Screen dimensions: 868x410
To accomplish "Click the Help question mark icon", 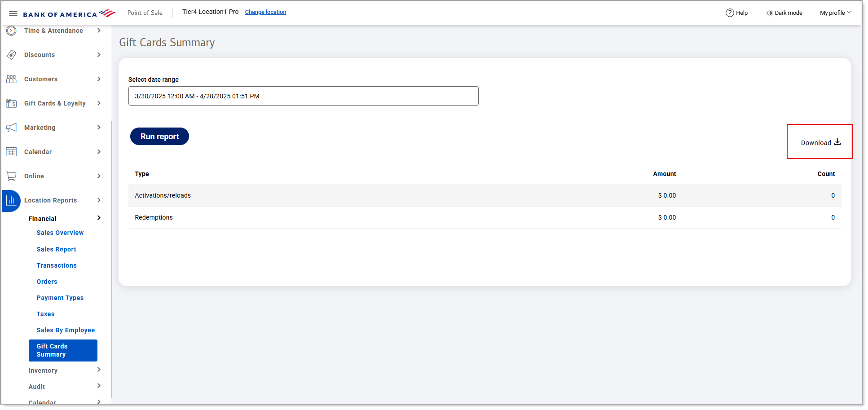I will 730,13.
